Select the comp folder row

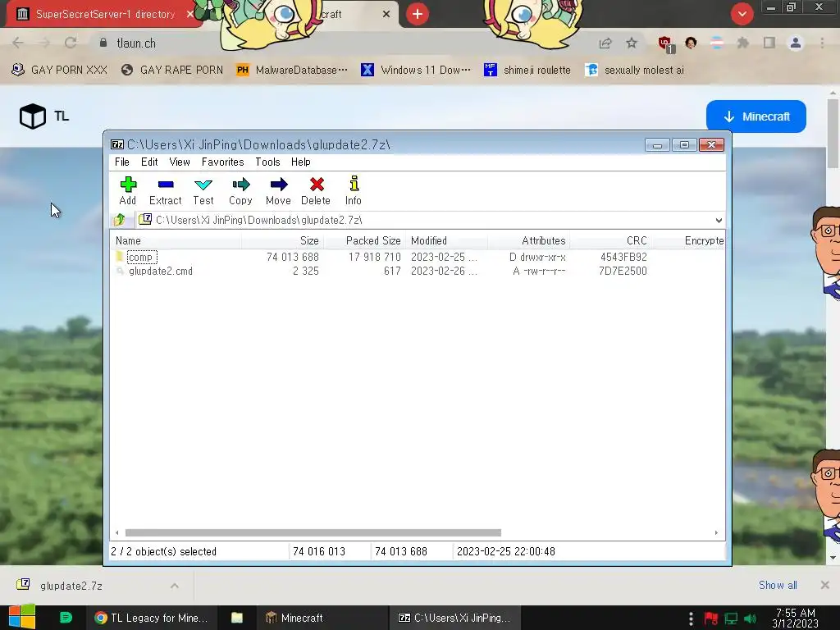pyautogui.click(x=418, y=257)
